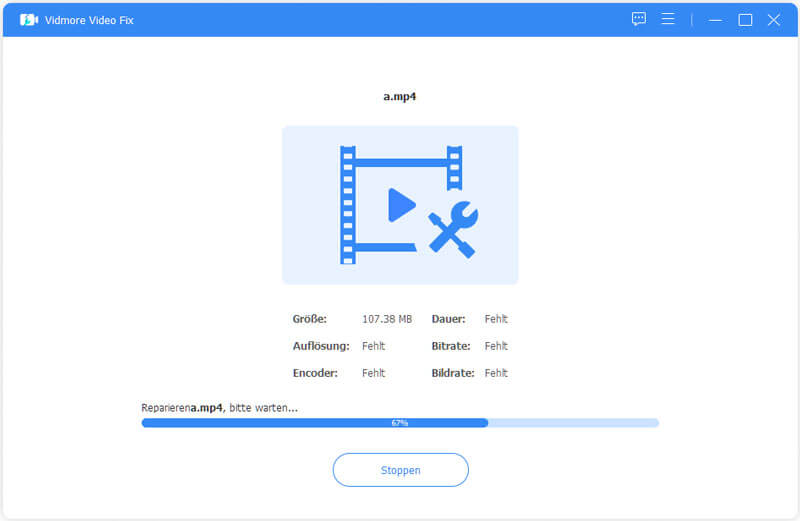Close the Vidmore Video Fix window
Image resolution: width=800 pixels, height=521 pixels.
tap(773, 20)
